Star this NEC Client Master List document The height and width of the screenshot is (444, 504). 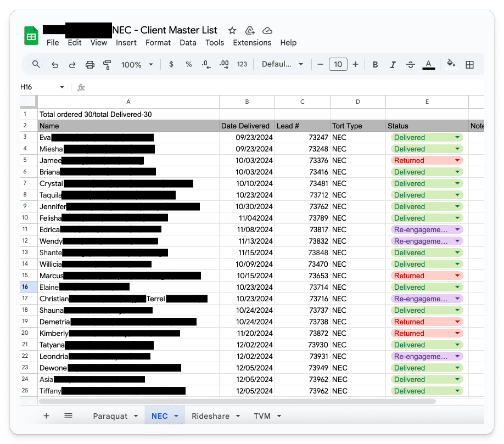(232, 31)
